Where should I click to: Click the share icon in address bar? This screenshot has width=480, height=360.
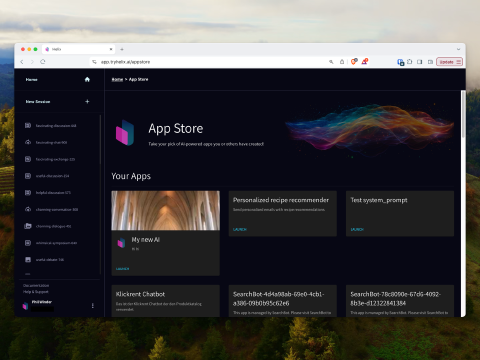(x=342, y=62)
